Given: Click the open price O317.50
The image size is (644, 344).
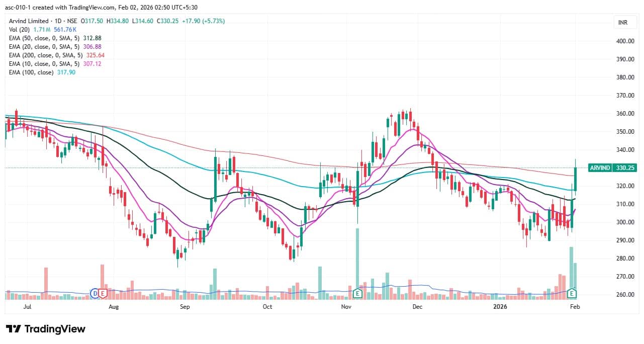Looking at the screenshot, I should 93,21.
